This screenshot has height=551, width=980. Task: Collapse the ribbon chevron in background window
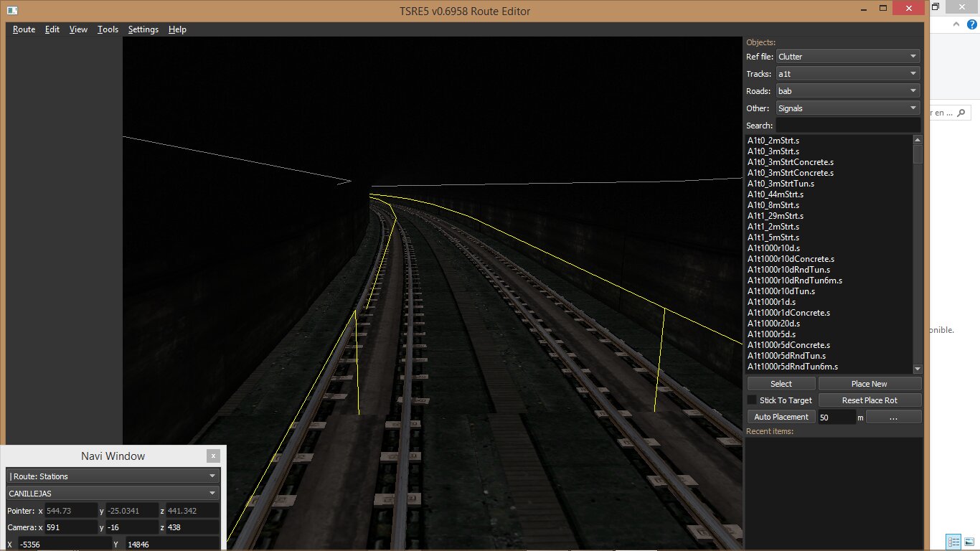[x=956, y=24]
